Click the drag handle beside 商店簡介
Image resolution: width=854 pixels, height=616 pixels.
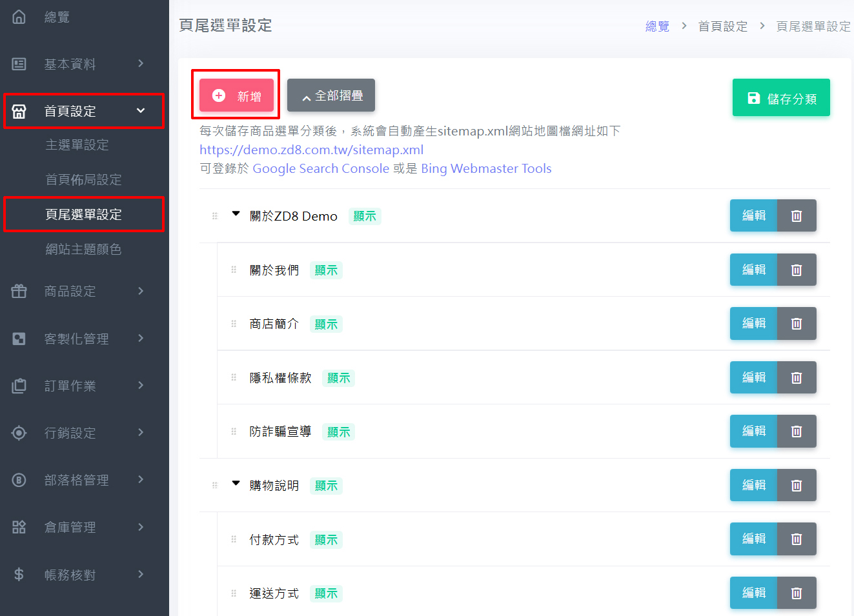(234, 324)
